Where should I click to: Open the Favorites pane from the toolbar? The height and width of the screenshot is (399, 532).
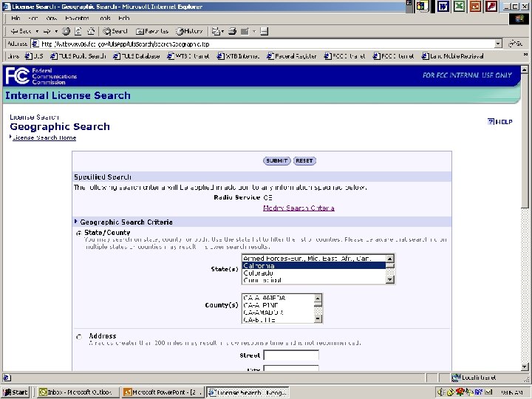152,31
